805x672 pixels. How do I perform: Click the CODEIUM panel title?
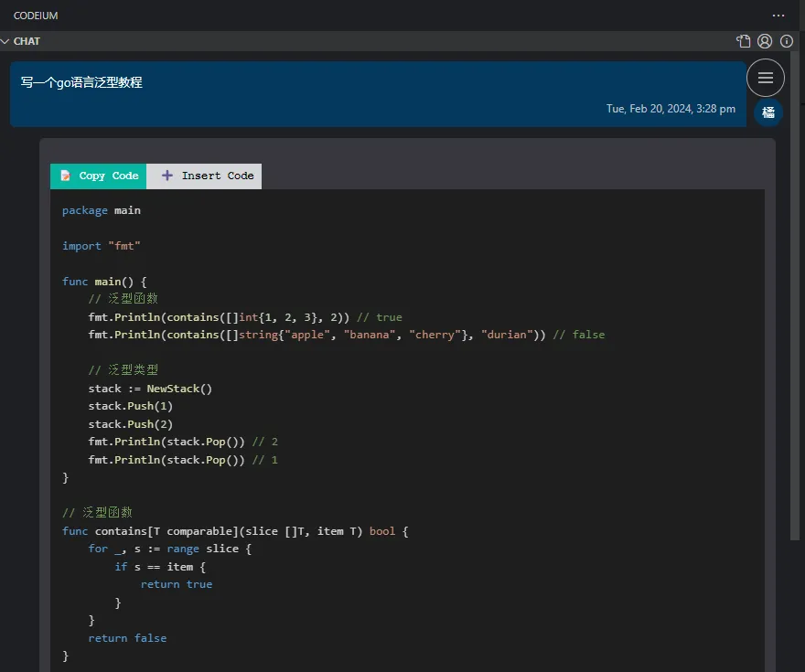point(36,16)
